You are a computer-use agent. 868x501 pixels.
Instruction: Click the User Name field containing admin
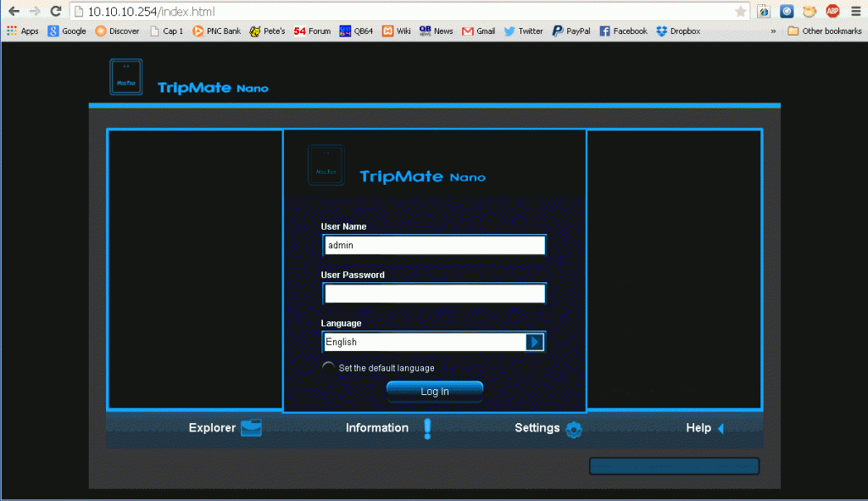click(x=435, y=245)
